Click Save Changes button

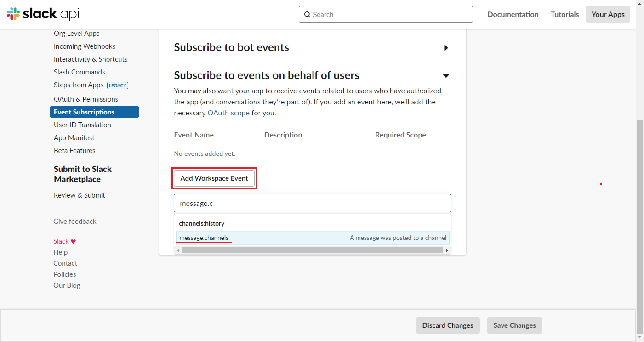[x=515, y=325]
